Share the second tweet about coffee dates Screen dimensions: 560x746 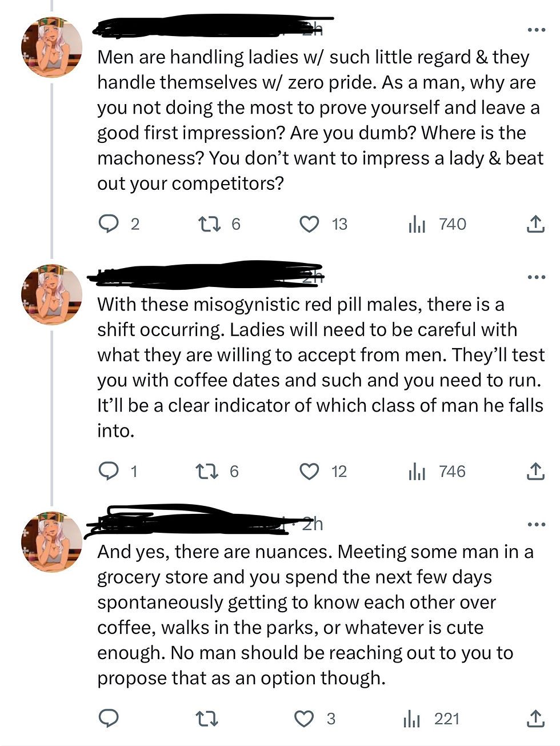coord(535,471)
